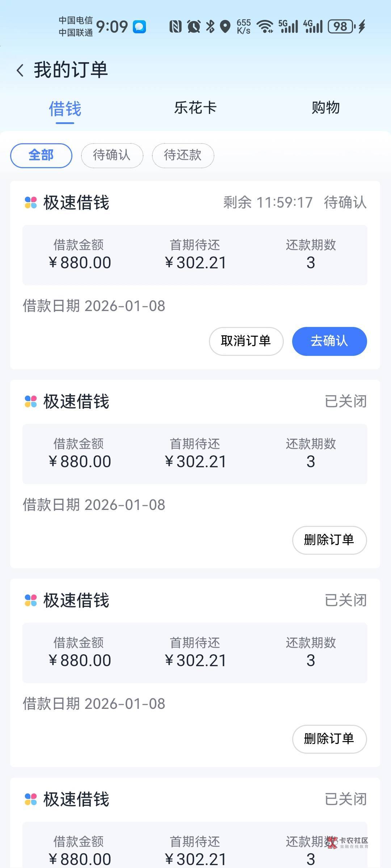Tap the Bluetooth status icon

click(210, 26)
